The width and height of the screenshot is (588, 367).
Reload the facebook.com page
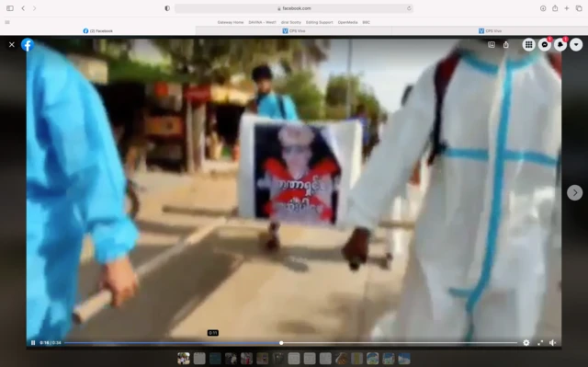409,8
